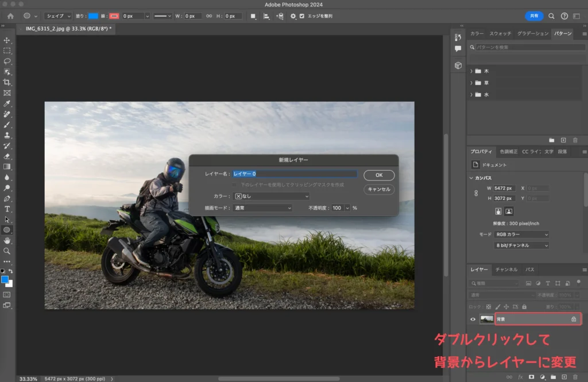This screenshot has width=588, height=382.
Task: Select the Crop tool
Action: pos(7,82)
